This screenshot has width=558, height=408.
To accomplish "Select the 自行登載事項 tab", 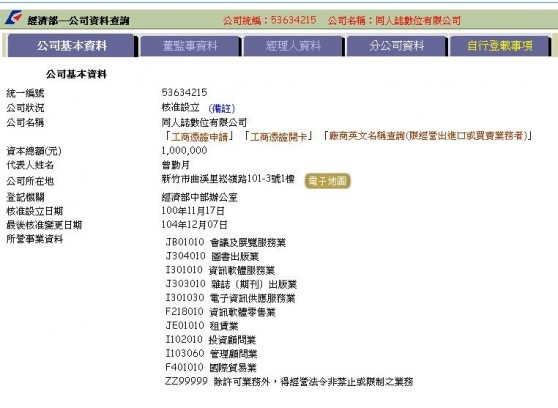I will (500, 46).
